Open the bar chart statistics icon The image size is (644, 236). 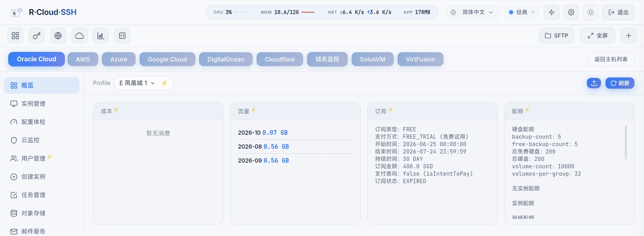pyautogui.click(x=101, y=36)
